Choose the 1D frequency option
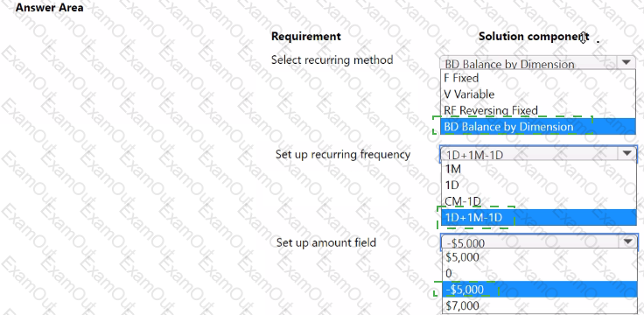 [538, 185]
